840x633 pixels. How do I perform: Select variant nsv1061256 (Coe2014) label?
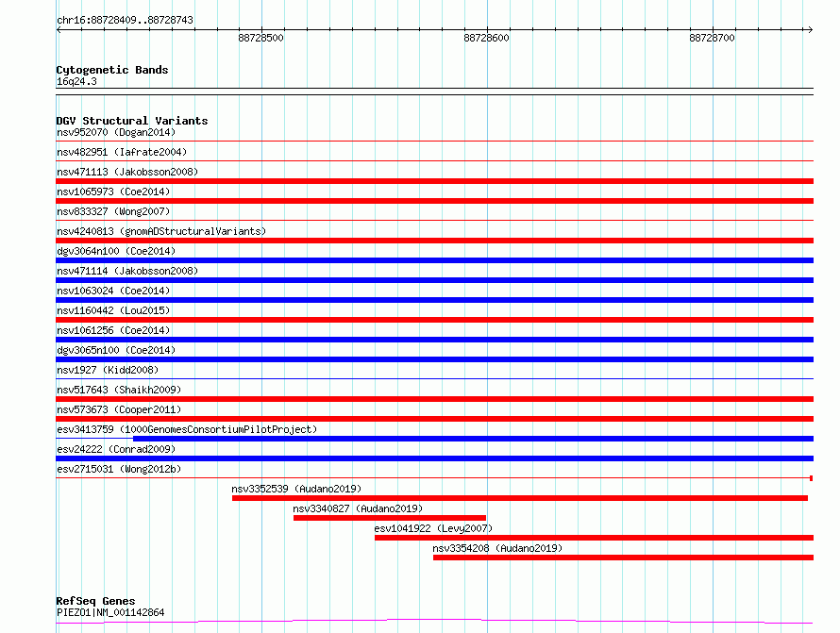[113, 330]
